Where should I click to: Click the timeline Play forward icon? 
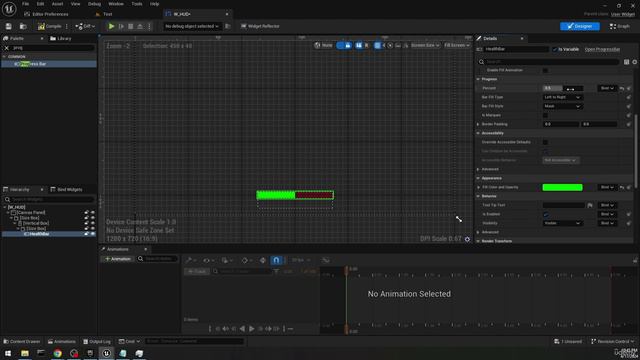(x=252, y=329)
